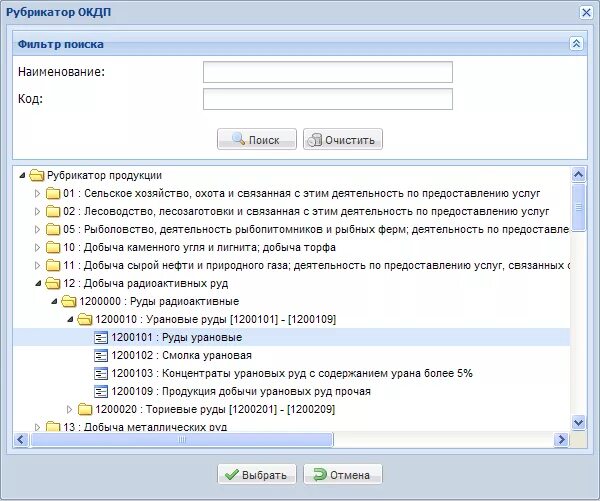Select item 1200109 Продукция добычи урановых руд прочая

pyautogui.click(x=241, y=392)
